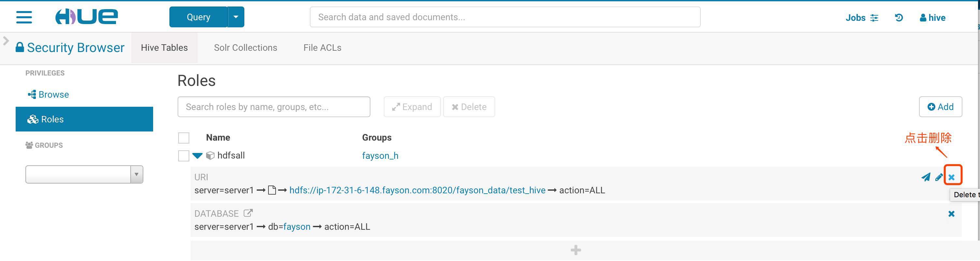
Task: Open the Query button dropdown arrow
Action: click(x=236, y=17)
